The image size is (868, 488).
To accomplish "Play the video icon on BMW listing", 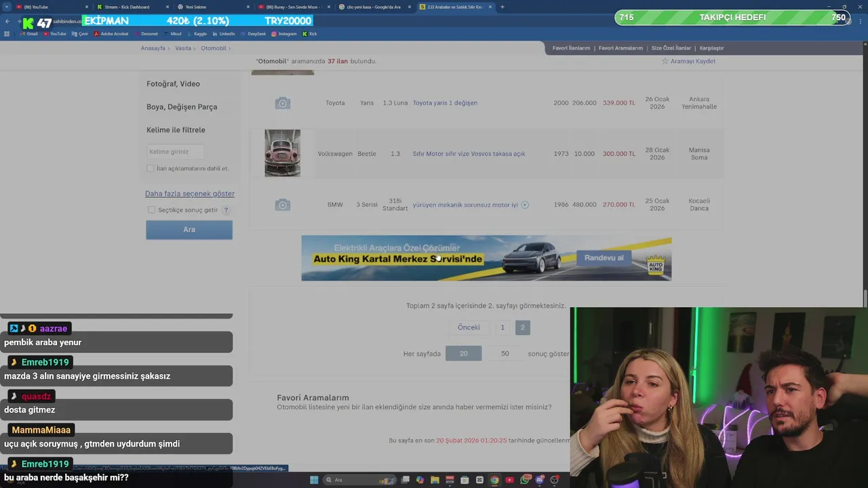I will (525, 205).
